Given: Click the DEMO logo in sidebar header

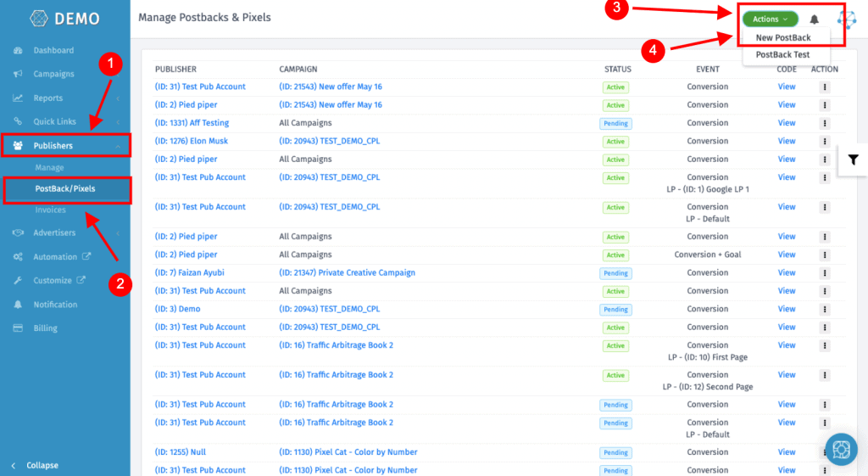Looking at the screenshot, I should pos(64,19).
